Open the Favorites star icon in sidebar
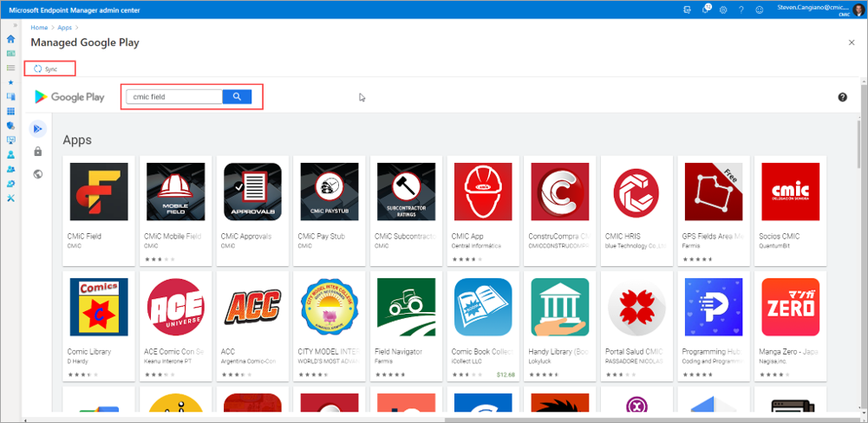This screenshot has width=868, height=423. coord(10,82)
